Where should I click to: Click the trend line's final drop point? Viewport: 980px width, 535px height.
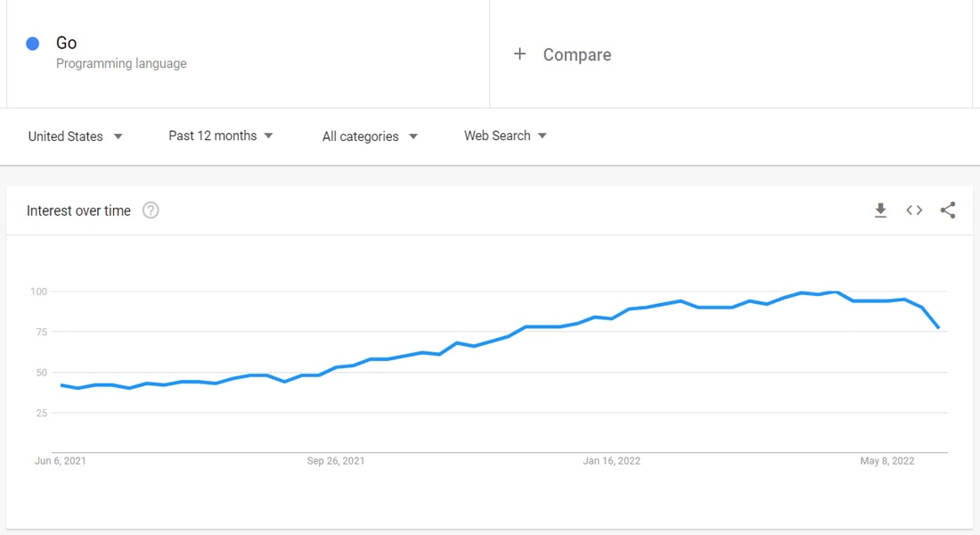pos(938,328)
